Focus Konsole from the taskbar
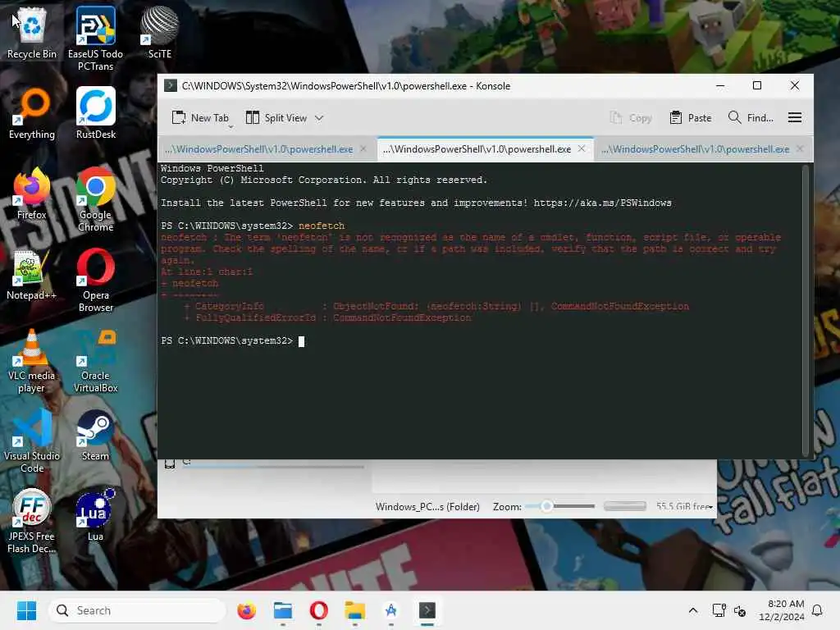 click(x=427, y=610)
